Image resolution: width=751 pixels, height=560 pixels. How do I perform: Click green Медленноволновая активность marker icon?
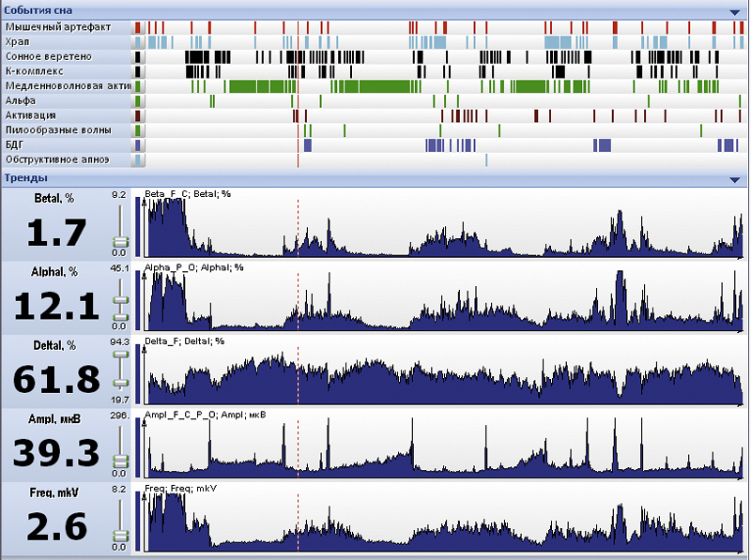(138, 86)
